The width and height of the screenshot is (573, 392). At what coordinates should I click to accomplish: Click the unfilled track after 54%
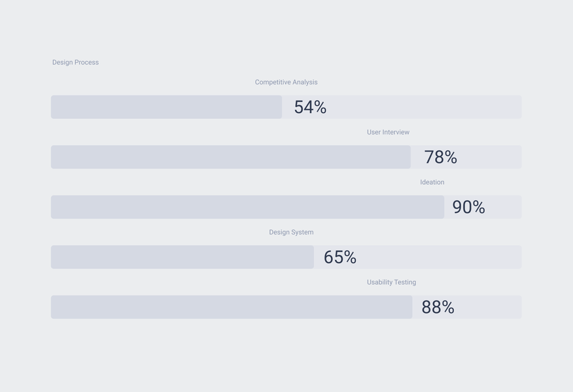click(x=425, y=107)
